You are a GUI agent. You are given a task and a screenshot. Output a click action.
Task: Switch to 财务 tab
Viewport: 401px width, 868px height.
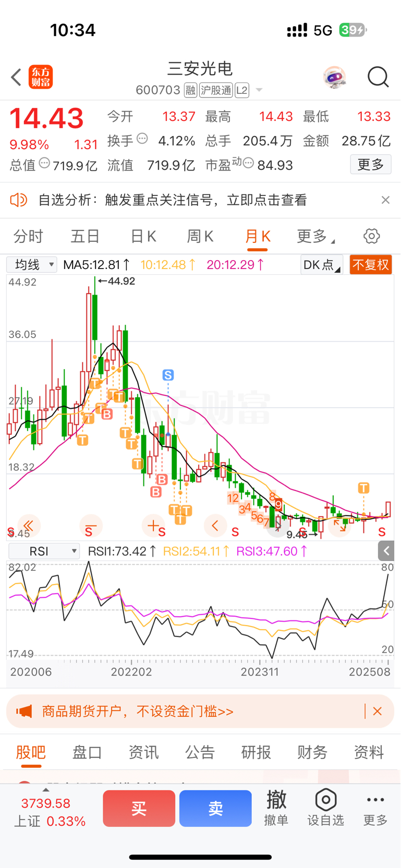(x=312, y=752)
